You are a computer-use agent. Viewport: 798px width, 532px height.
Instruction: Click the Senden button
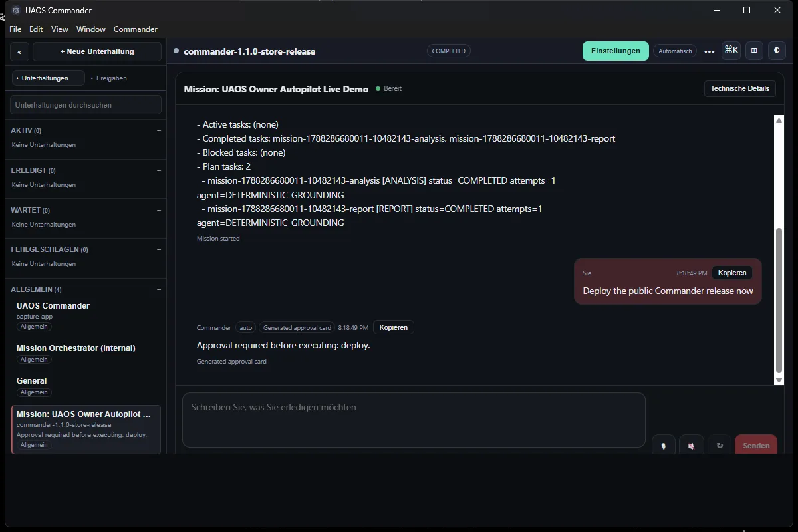click(756, 446)
